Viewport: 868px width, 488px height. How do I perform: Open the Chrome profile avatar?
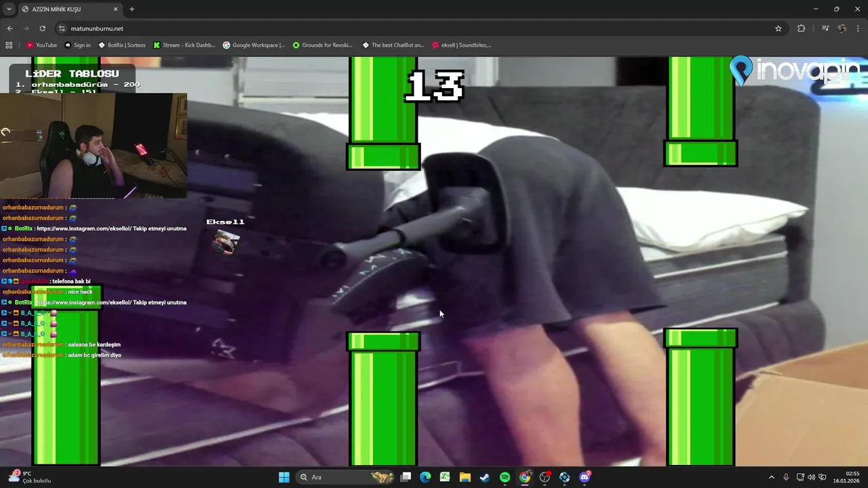tap(842, 28)
